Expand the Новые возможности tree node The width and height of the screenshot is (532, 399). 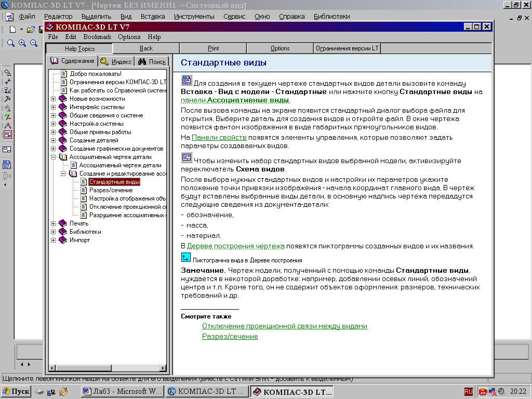[x=54, y=99]
